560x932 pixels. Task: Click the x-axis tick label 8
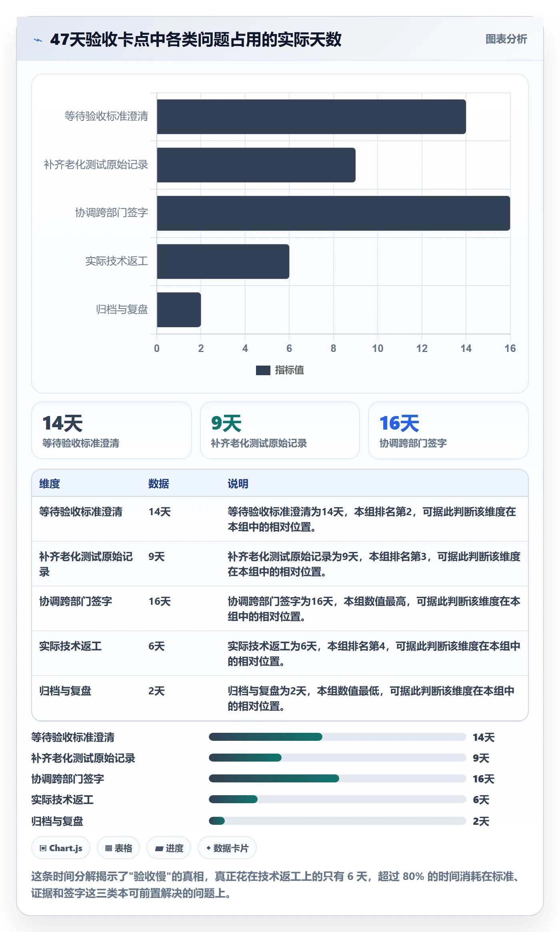333,348
